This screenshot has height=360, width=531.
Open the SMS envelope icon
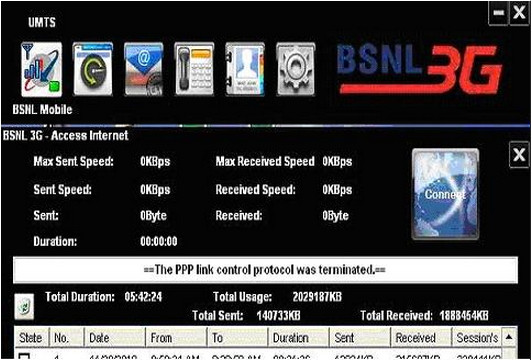coord(144,69)
